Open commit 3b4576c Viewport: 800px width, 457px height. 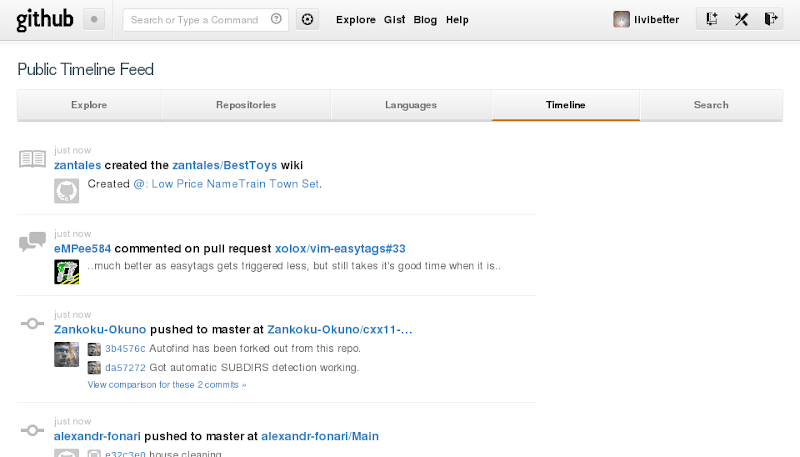pyautogui.click(x=125, y=349)
